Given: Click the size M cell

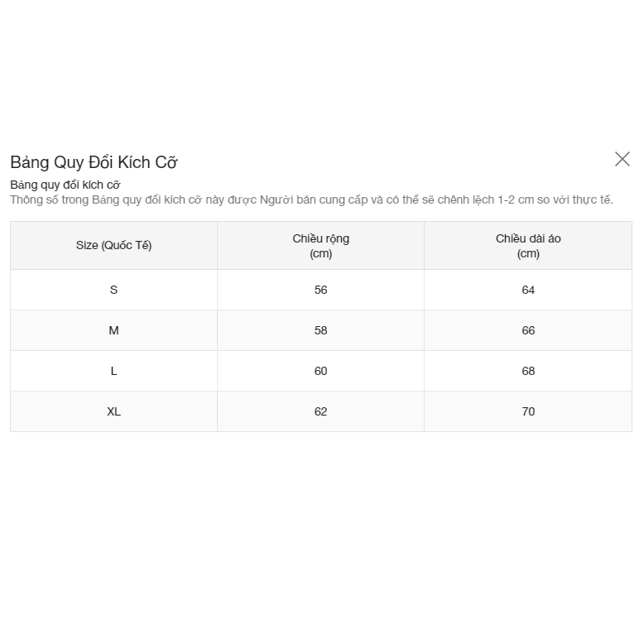Looking at the screenshot, I should (113, 330).
